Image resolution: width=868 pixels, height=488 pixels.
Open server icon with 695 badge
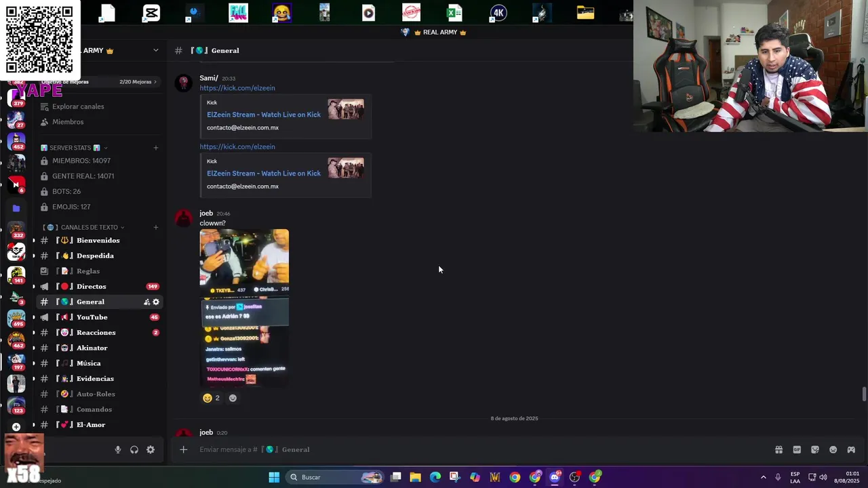(x=16, y=319)
